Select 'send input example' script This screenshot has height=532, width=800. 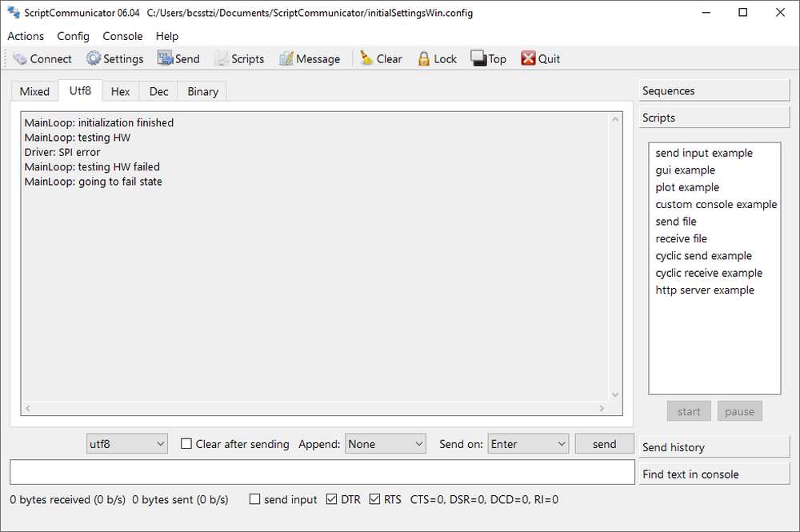pos(703,153)
